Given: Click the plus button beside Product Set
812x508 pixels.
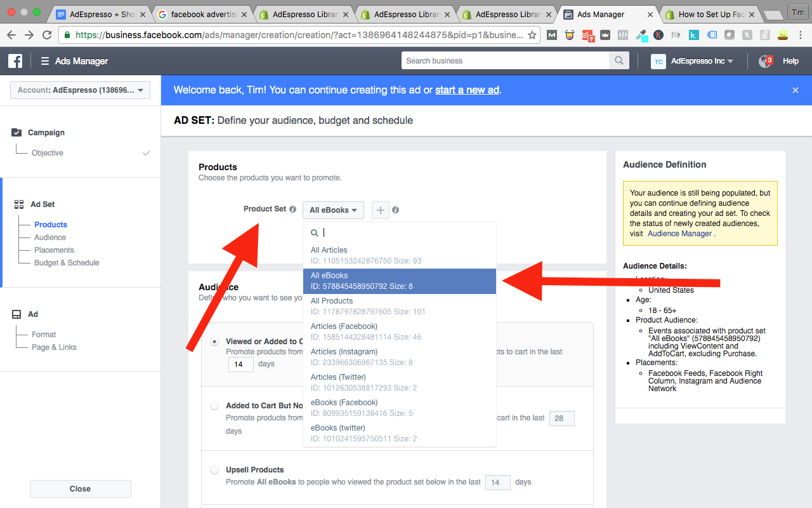Looking at the screenshot, I should point(380,210).
